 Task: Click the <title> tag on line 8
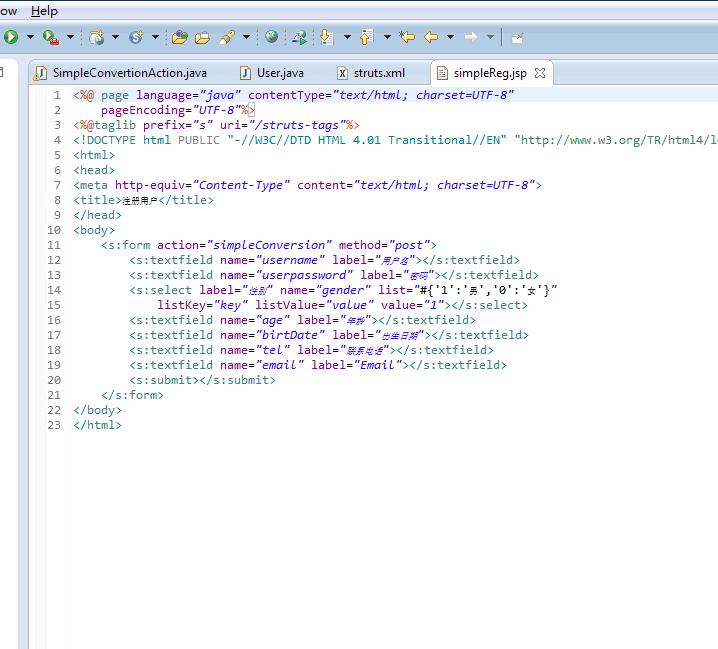[98, 200]
